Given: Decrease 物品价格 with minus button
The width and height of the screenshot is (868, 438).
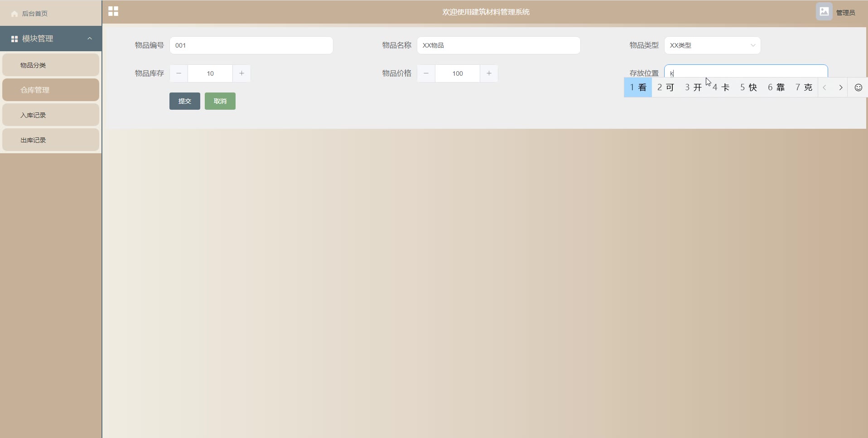Looking at the screenshot, I should tap(426, 73).
